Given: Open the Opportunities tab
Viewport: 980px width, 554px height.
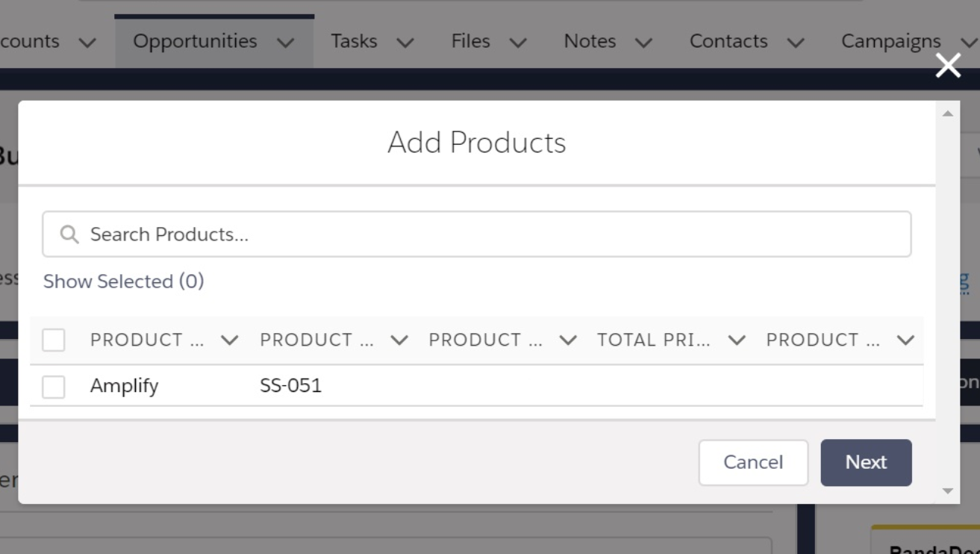Looking at the screenshot, I should [195, 41].
